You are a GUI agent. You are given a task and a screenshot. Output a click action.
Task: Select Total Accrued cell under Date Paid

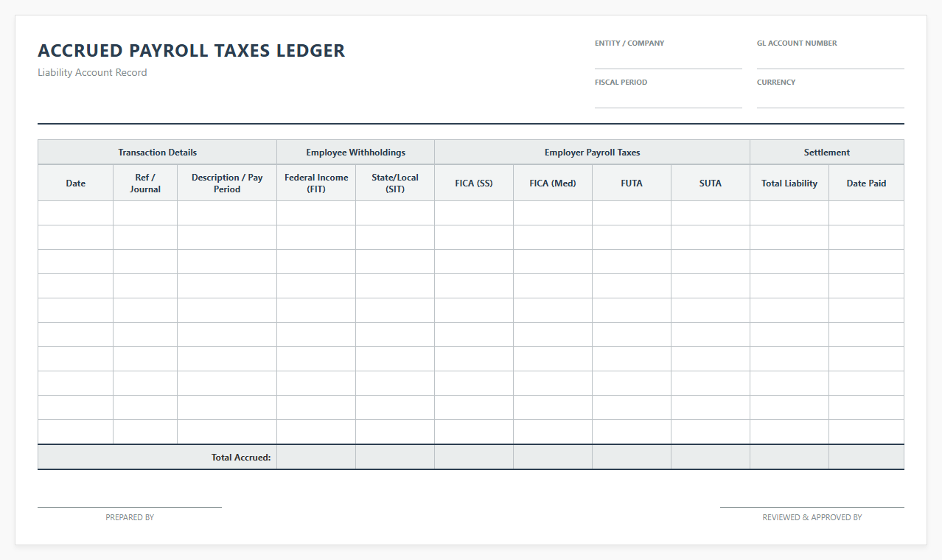[x=866, y=457]
